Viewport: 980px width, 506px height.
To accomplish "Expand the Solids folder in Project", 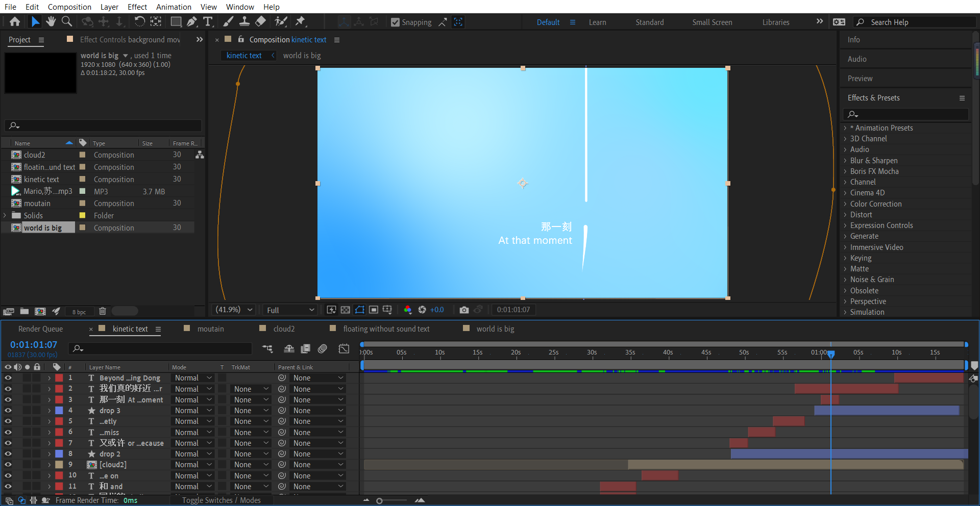I will (5, 215).
